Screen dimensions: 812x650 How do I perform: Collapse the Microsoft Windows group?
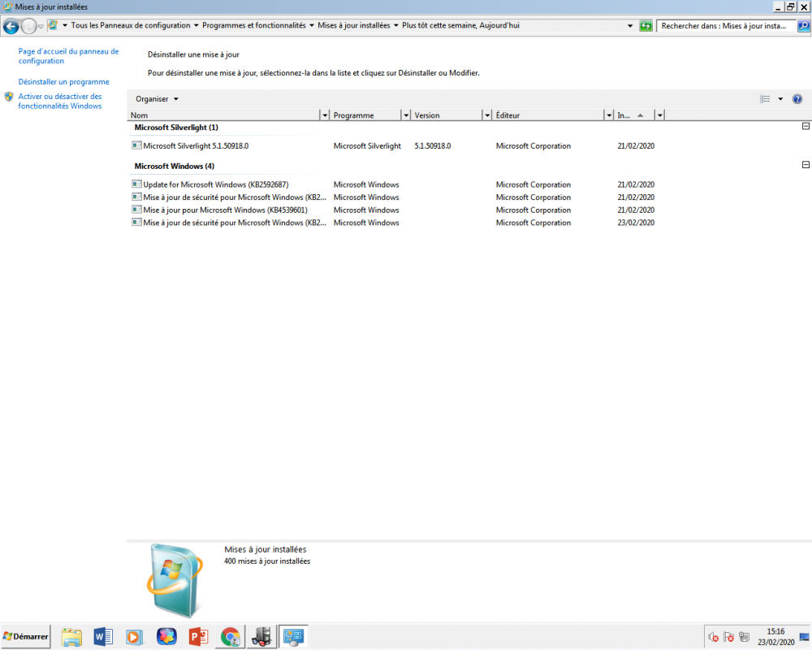pyautogui.click(x=806, y=165)
